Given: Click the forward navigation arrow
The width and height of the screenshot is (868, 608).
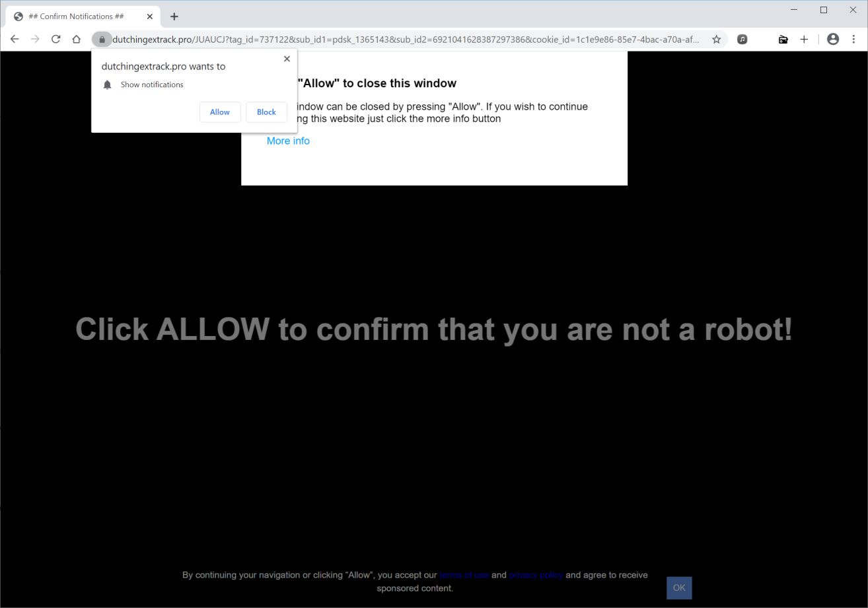Looking at the screenshot, I should click(35, 39).
